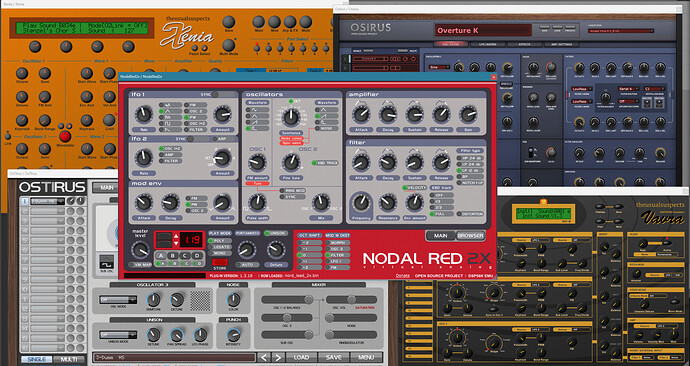
Task: Click the OsTIrus Save button
Action: pos(334,358)
